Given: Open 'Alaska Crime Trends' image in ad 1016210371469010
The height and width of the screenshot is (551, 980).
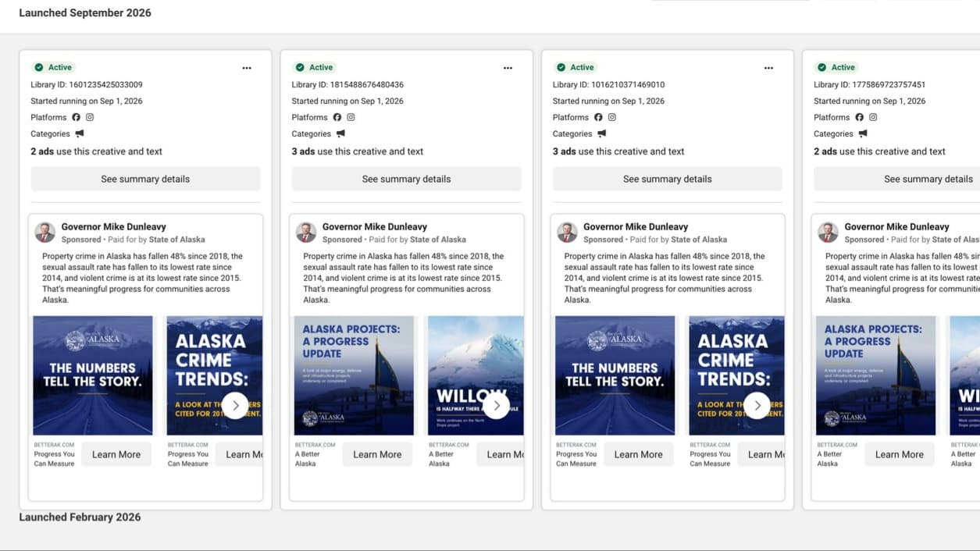Looking at the screenshot, I should point(736,375).
